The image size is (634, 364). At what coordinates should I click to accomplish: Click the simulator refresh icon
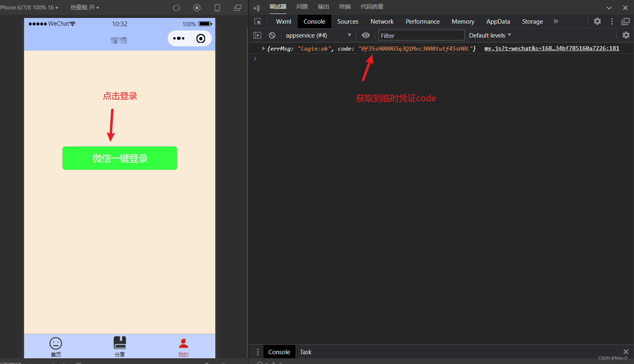[176, 8]
